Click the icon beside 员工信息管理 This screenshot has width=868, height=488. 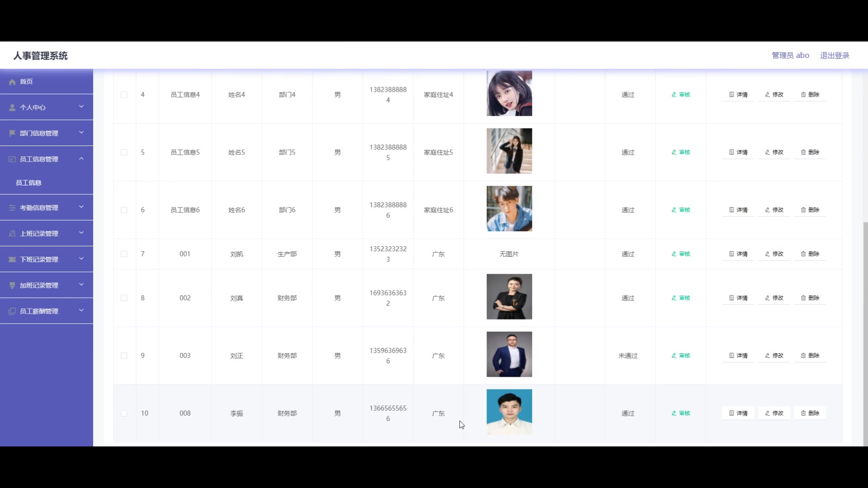[12, 159]
